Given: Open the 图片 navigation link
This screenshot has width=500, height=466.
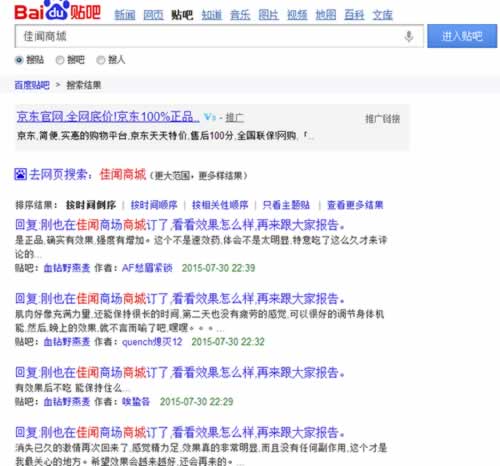Looking at the screenshot, I should click(269, 15).
